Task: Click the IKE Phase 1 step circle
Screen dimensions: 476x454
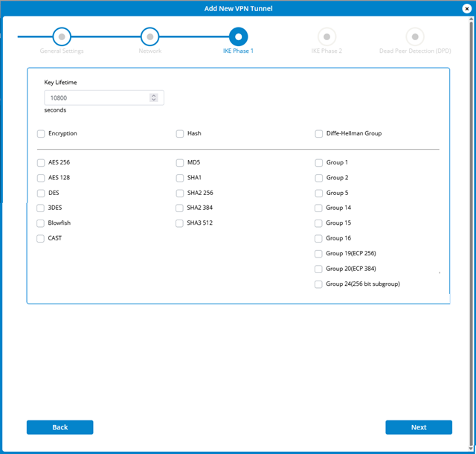Action: tap(238, 36)
